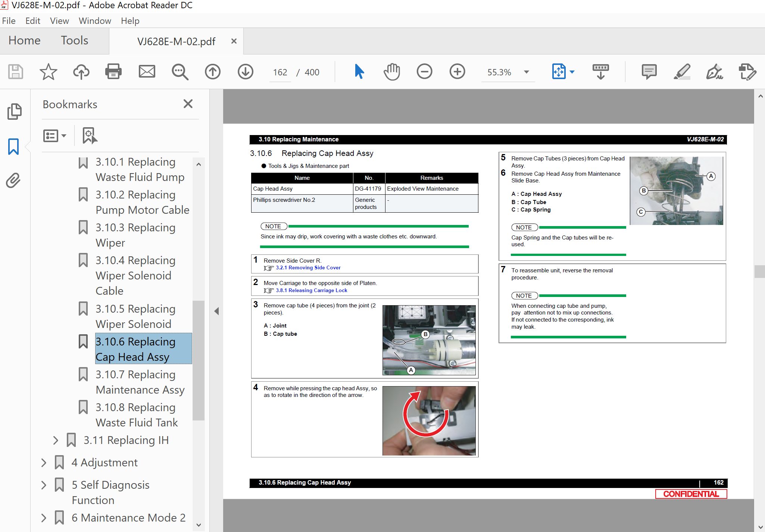Find current bookmark icon
The image size is (765, 532).
(90, 136)
